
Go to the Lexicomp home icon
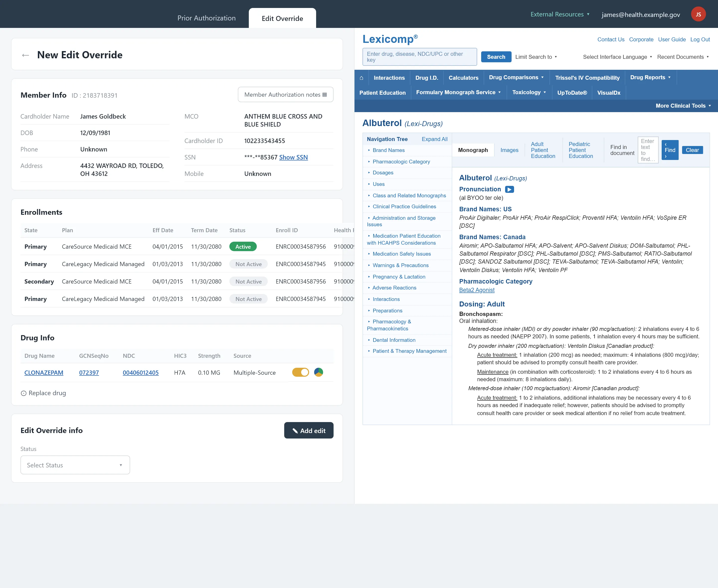pos(361,78)
